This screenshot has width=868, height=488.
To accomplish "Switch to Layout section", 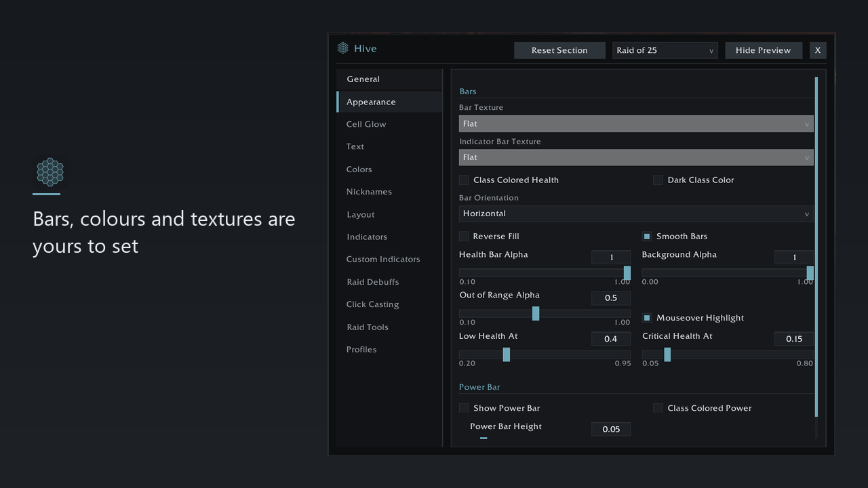I will 389,214.
